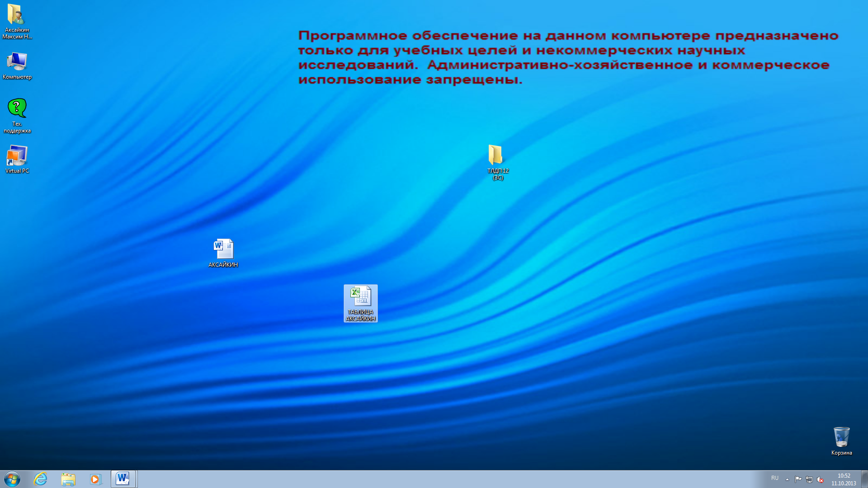Image resolution: width=868 pixels, height=488 pixels.
Task: Click the Virtual PC label text
Action: [17, 171]
